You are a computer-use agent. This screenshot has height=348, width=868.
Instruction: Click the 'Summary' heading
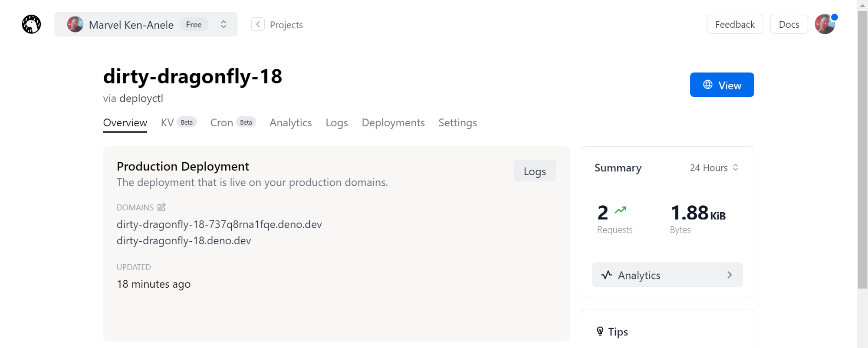618,168
